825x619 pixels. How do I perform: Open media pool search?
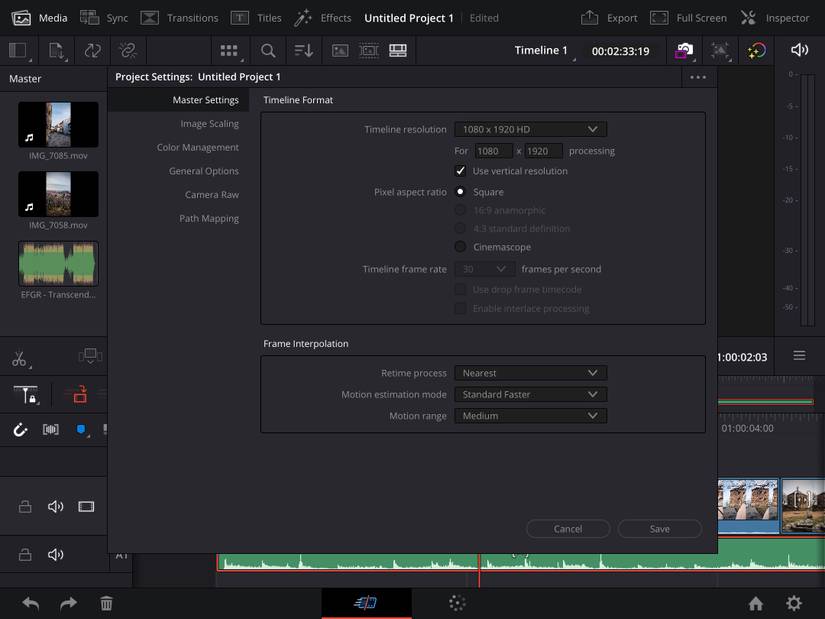(x=268, y=50)
